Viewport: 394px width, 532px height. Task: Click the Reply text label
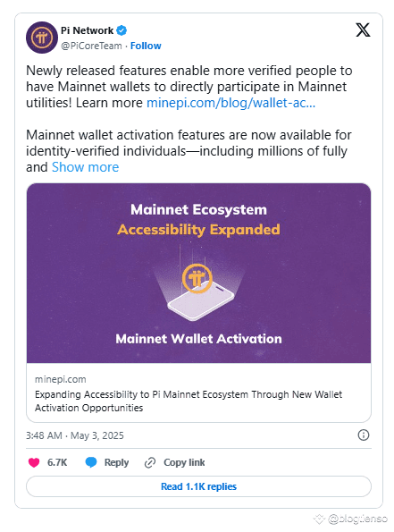click(116, 462)
